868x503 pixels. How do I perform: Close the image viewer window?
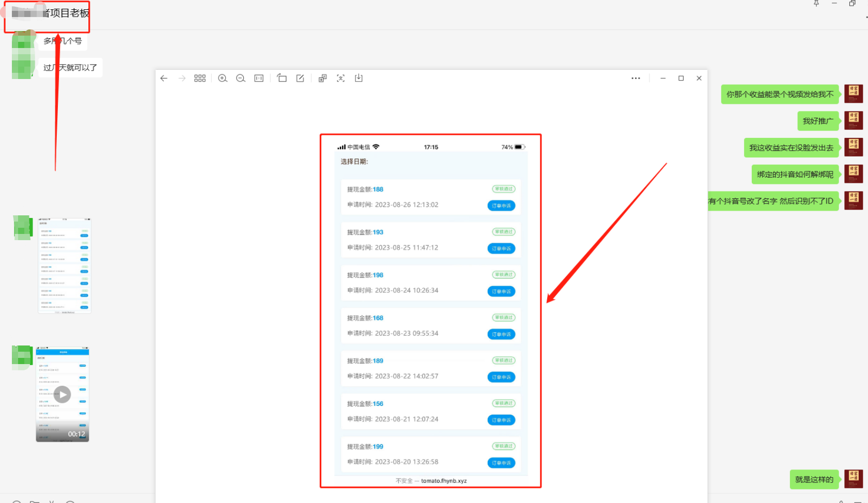tap(699, 78)
